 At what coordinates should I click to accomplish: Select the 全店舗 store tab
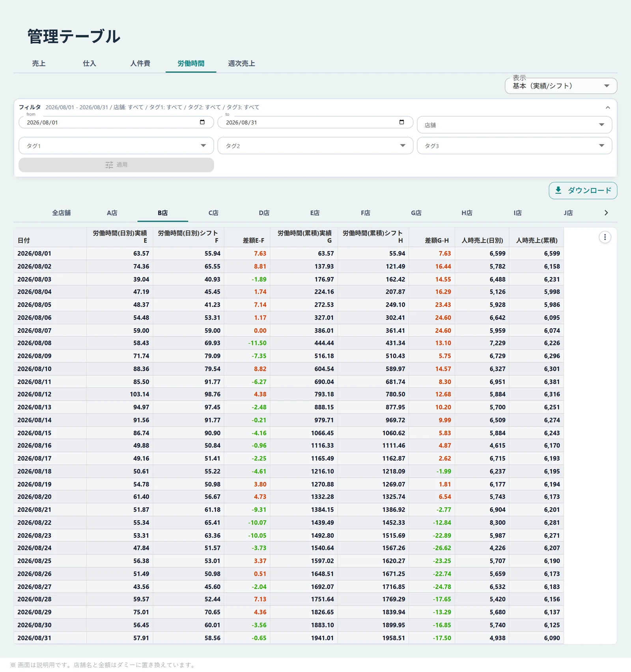click(x=62, y=213)
